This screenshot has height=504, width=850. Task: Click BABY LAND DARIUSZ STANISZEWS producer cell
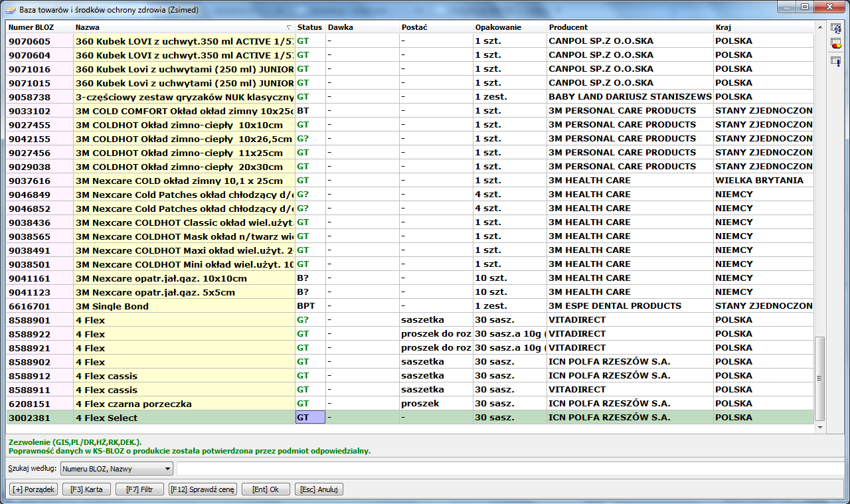(x=630, y=97)
